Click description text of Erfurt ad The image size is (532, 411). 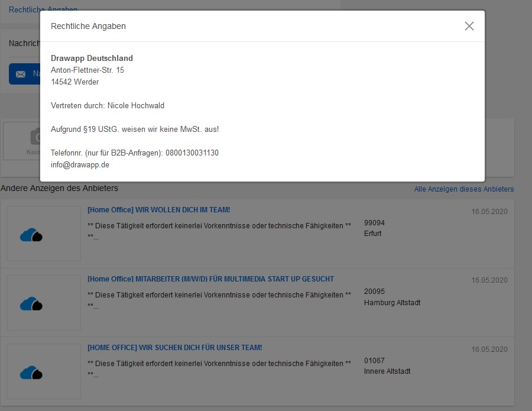(x=219, y=231)
